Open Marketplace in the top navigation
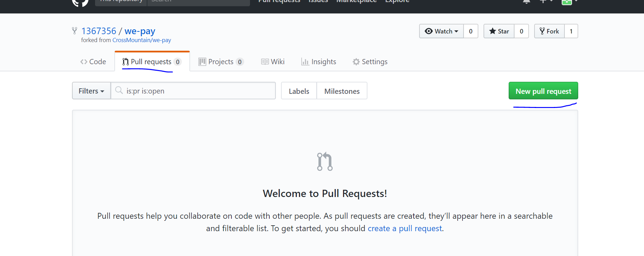This screenshot has height=256, width=644. pos(356,1)
